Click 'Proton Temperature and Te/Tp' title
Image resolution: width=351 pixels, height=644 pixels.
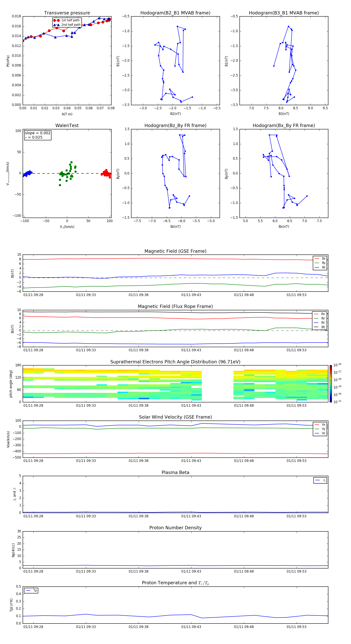coord(175,583)
